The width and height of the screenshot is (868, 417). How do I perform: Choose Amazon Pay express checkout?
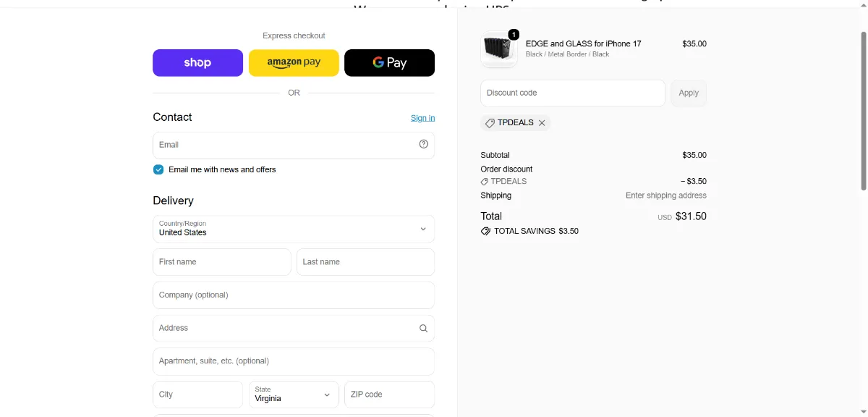294,63
